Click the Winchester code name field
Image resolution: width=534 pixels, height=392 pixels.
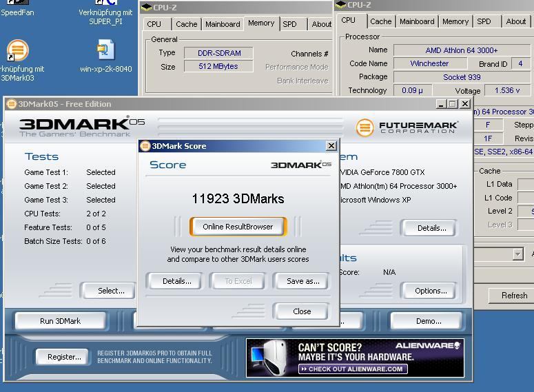430,63
